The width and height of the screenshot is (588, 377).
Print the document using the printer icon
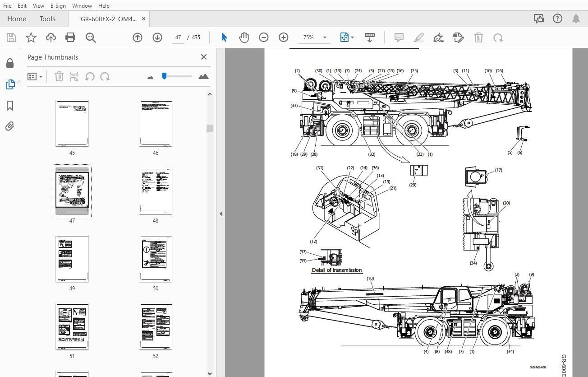coord(70,37)
